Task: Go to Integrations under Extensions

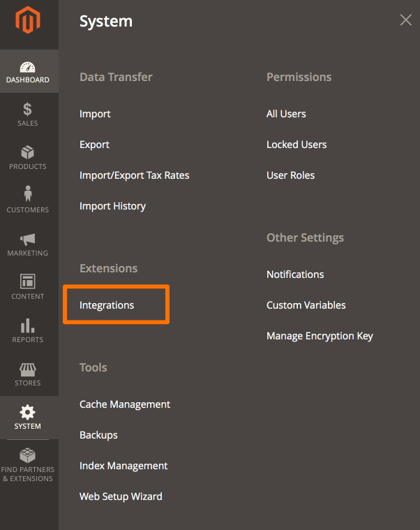Action: [107, 305]
